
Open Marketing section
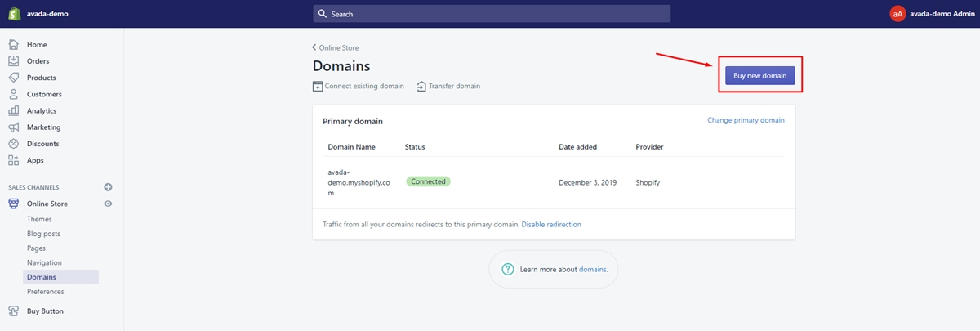click(43, 127)
